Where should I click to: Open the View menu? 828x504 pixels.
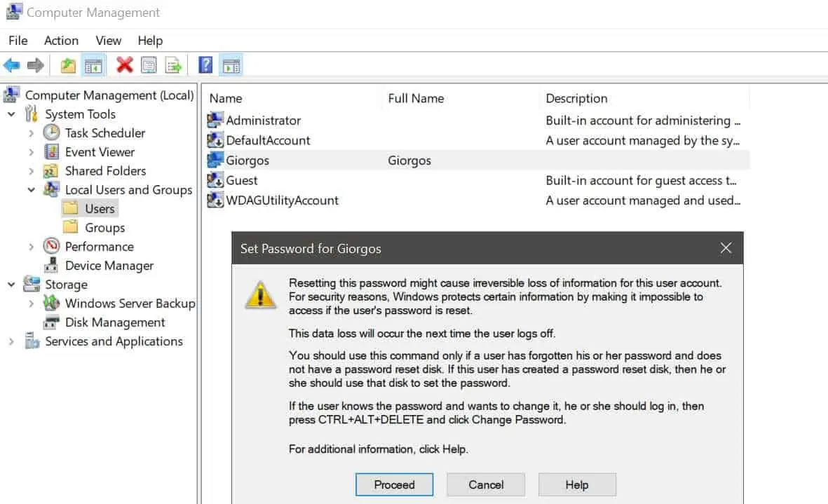(x=108, y=41)
